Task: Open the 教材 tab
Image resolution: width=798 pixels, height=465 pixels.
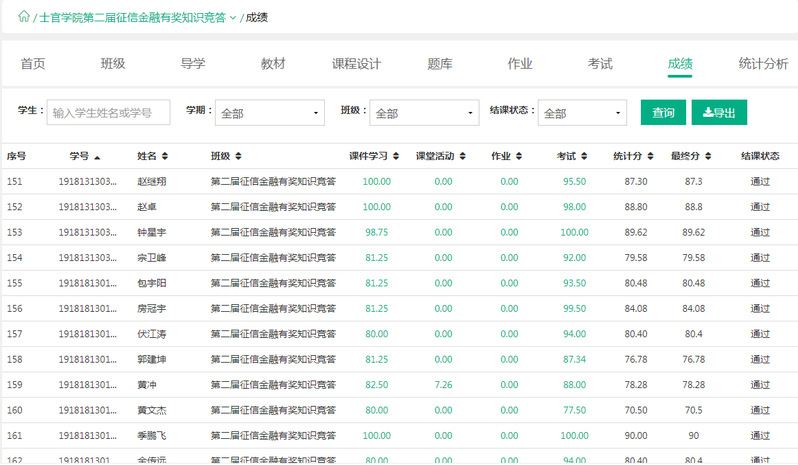Action: pyautogui.click(x=273, y=64)
